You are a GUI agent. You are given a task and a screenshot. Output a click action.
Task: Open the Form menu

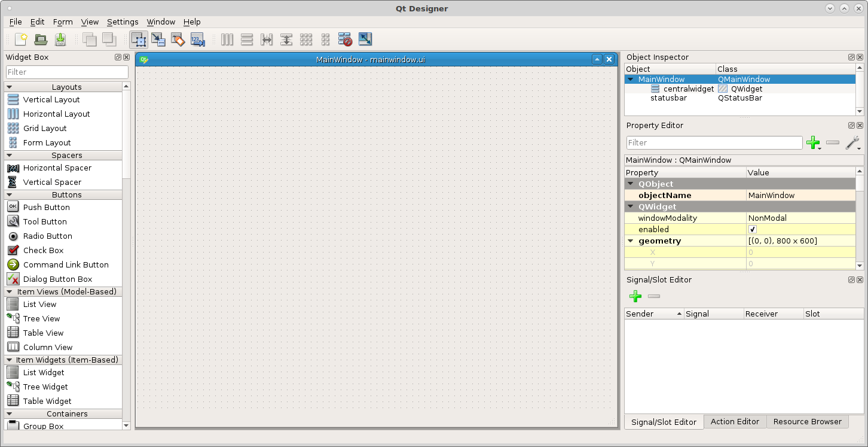click(63, 22)
